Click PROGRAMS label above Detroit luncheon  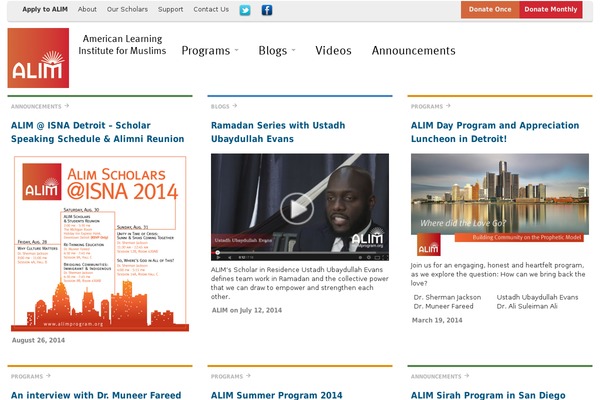coord(427,106)
